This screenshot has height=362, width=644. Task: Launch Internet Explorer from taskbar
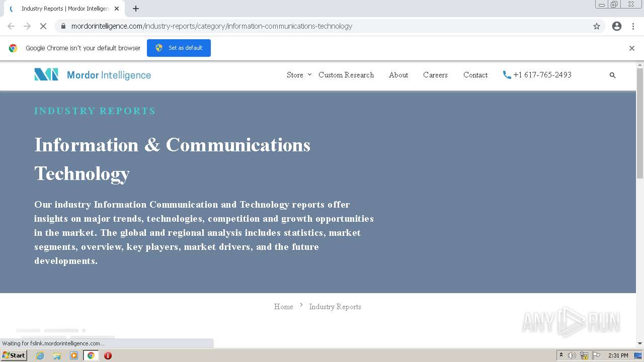(x=40, y=355)
